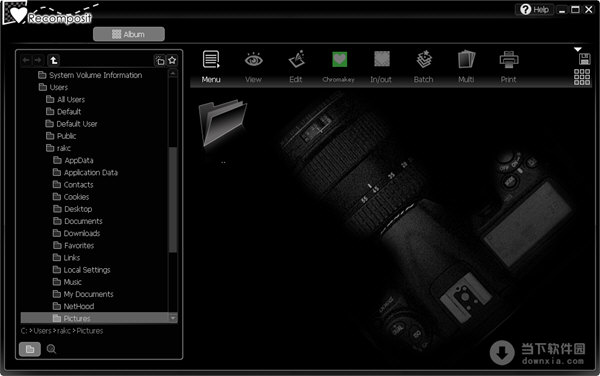Select the Cookies folder
600x376 pixels.
point(71,197)
